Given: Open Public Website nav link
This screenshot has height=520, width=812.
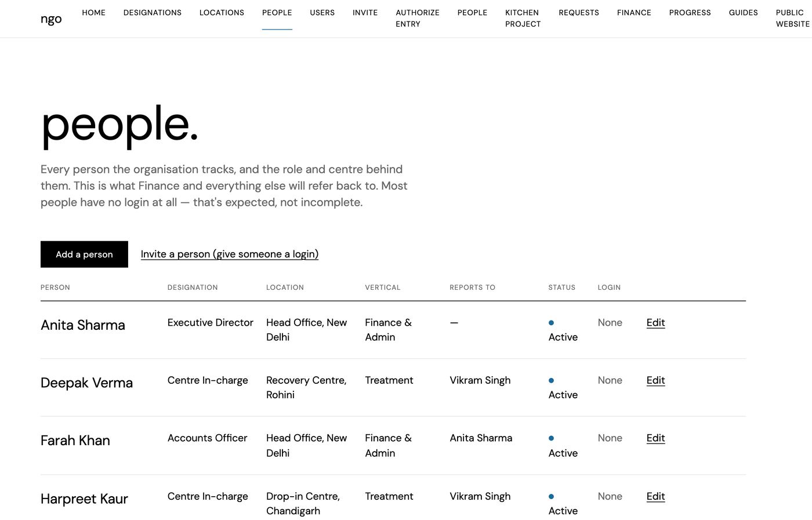Looking at the screenshot, I should [x=792, y=18].
